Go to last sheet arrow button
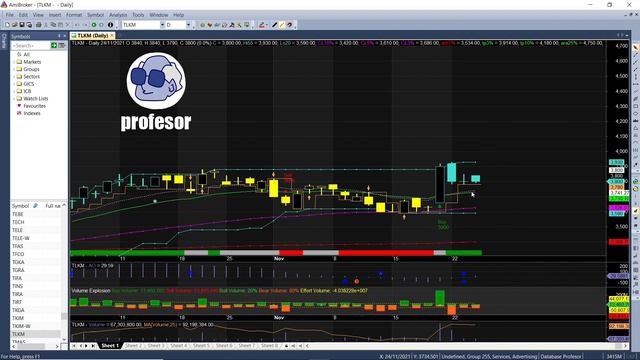The height and width of the screenshot is (360, 640). [x=93, y=346]
